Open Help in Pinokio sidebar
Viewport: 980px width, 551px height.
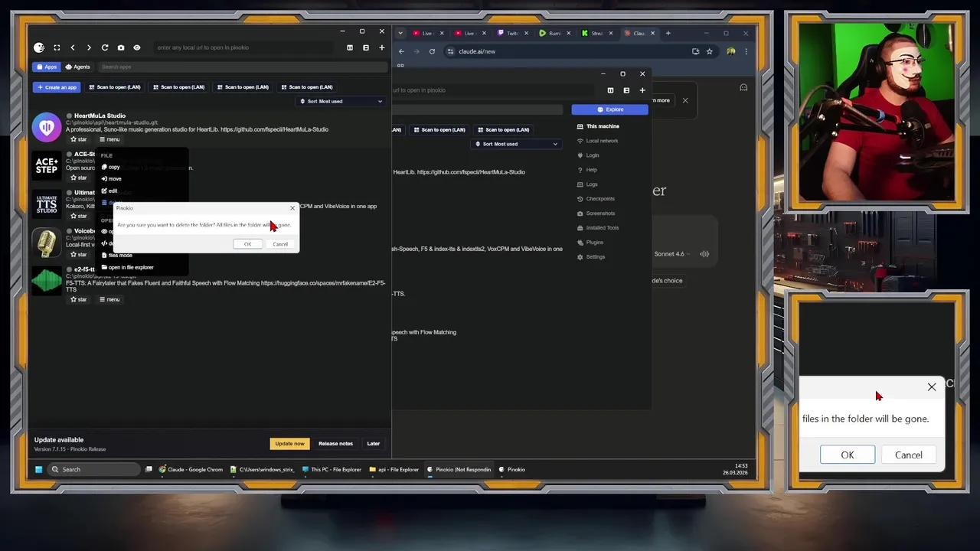(x=586, y=170)
